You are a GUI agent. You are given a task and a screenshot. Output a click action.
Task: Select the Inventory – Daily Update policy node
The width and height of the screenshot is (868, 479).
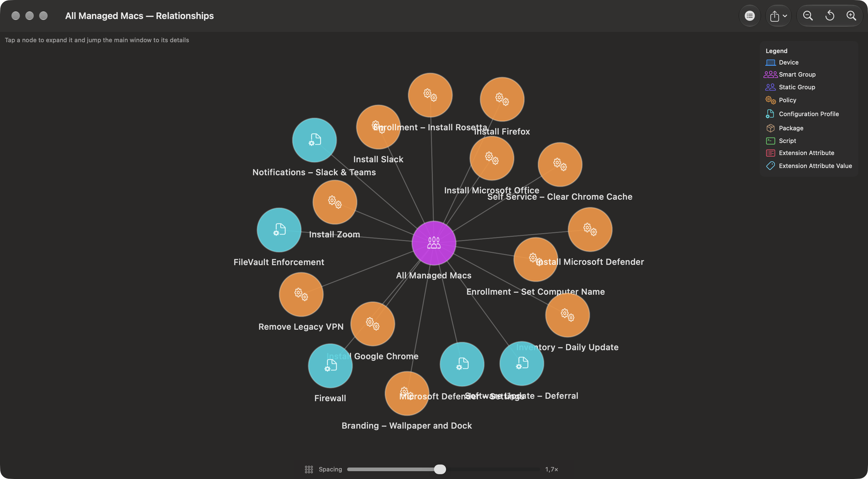tap(568, 315)
